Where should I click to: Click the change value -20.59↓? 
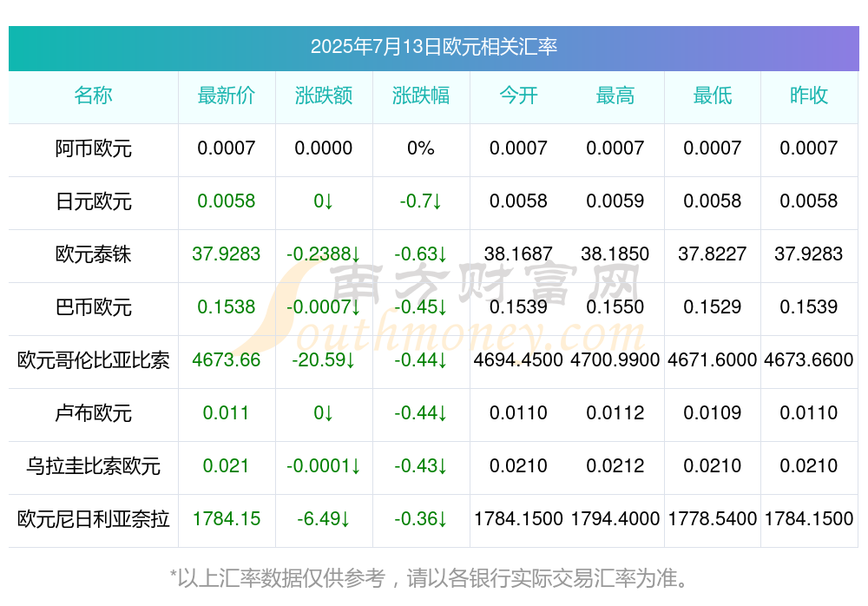(x=324, y=360)
